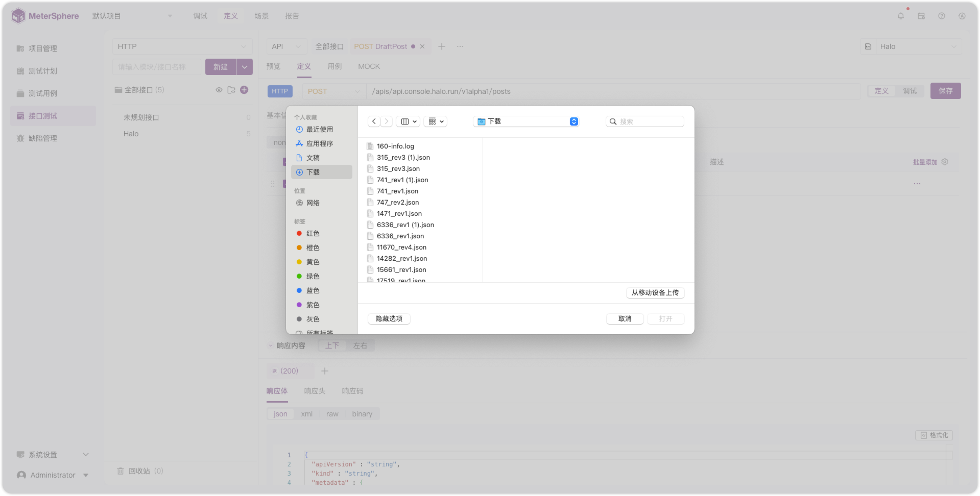The height and width of the screenshot is (496, 980).
Task: Open the help question mark icon
Action: 941,16
